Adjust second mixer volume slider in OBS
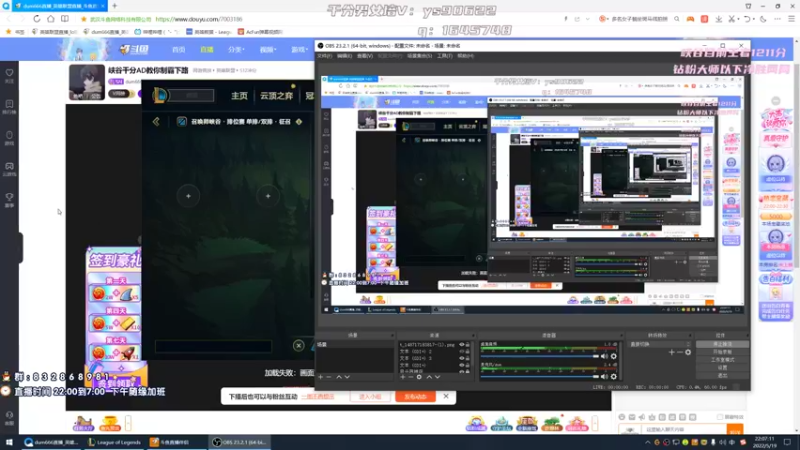The width and height of the screenshot is (800, 450). (x=540, y=377)
